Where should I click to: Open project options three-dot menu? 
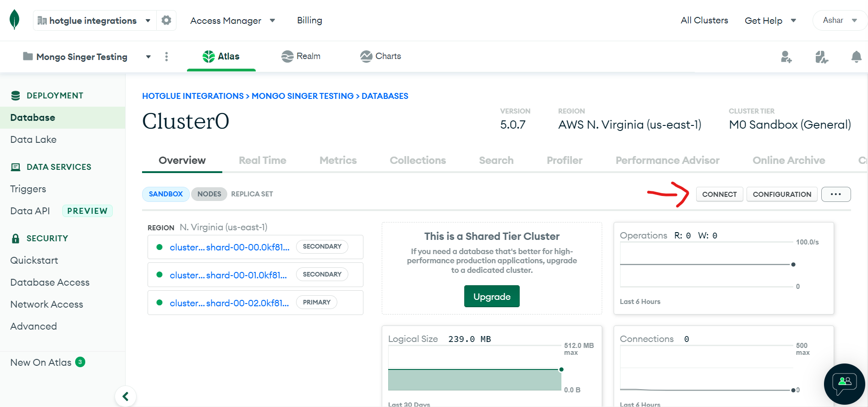click(x=166, y=56)
